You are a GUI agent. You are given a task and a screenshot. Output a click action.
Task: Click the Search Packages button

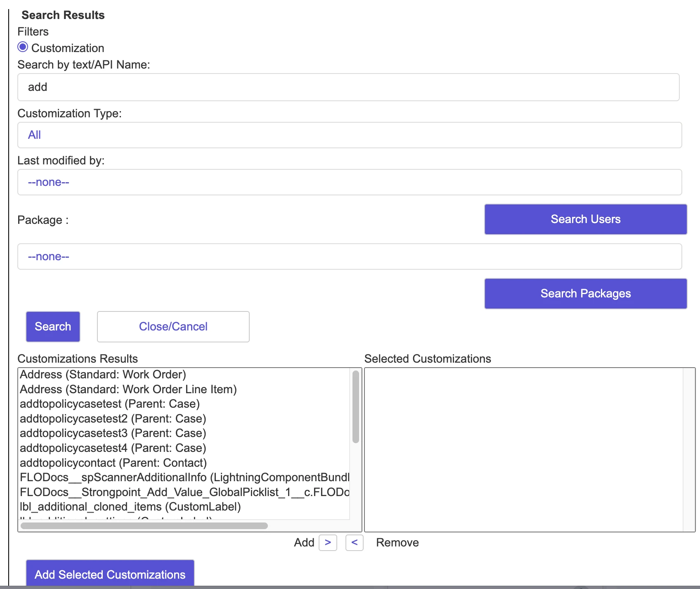(585, 293)
